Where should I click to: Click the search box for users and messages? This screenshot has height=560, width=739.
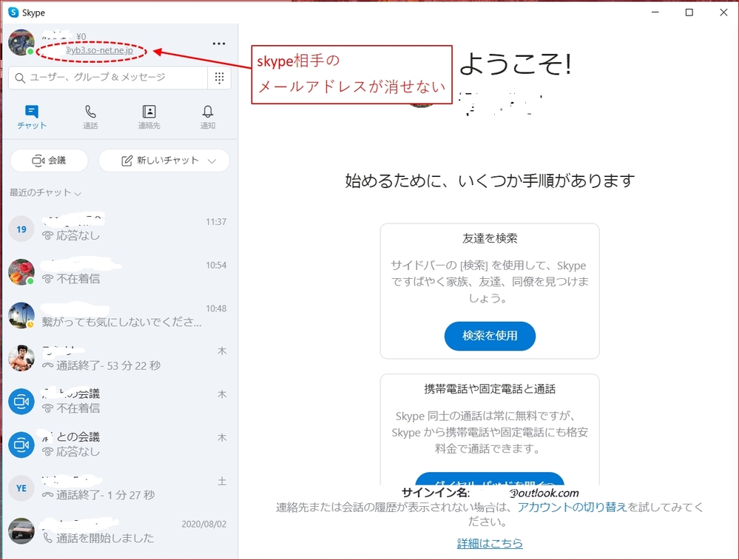108,78
